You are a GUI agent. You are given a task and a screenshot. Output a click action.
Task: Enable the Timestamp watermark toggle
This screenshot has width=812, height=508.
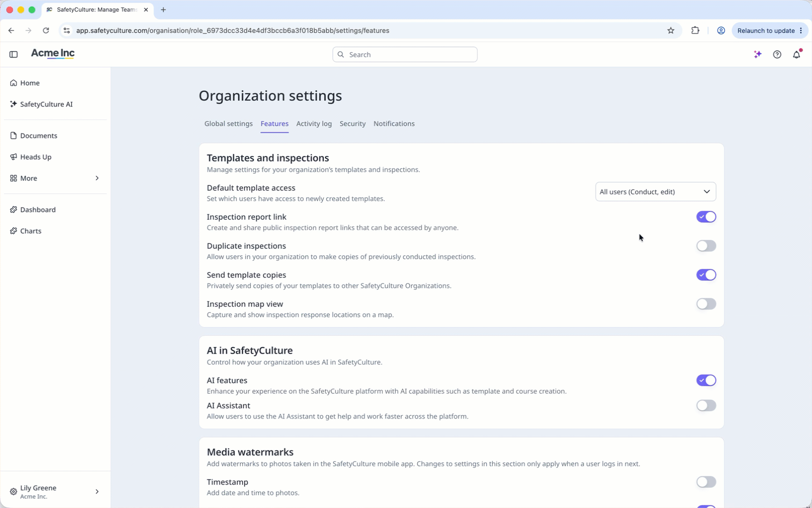point(706,482)
